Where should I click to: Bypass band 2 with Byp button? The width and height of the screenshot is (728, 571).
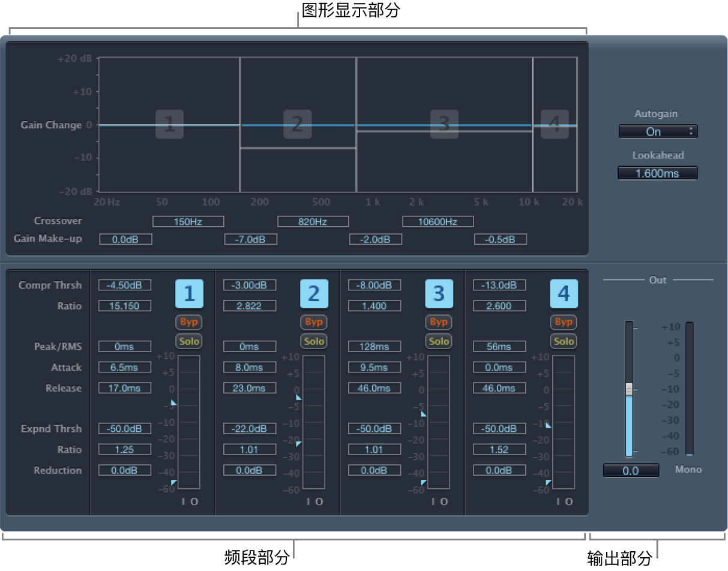click(314, 322)
